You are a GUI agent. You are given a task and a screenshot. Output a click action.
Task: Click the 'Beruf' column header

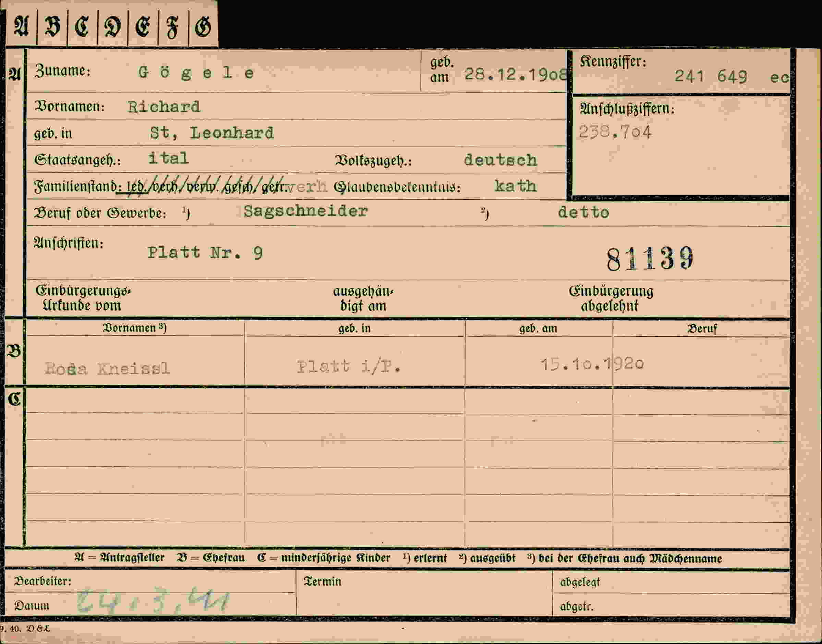tap(702, 329)
